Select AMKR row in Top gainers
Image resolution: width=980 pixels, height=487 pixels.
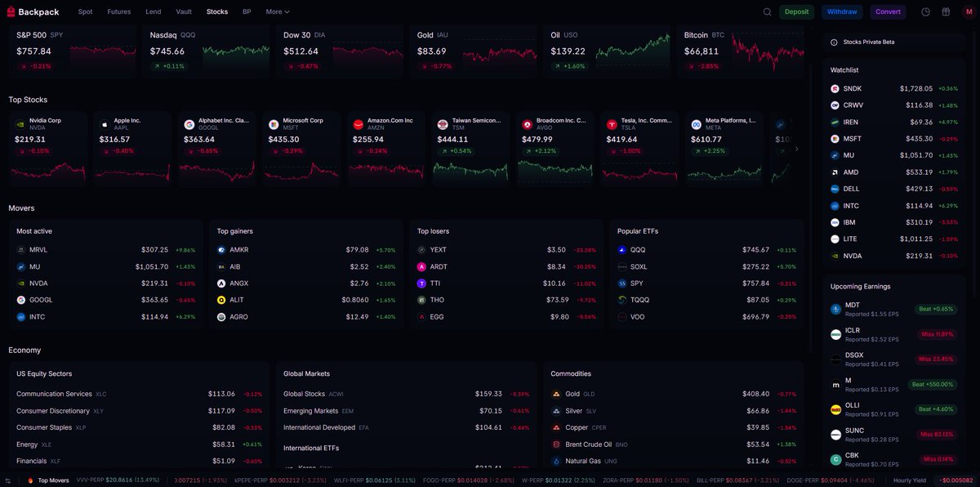(x=306, y=250)
